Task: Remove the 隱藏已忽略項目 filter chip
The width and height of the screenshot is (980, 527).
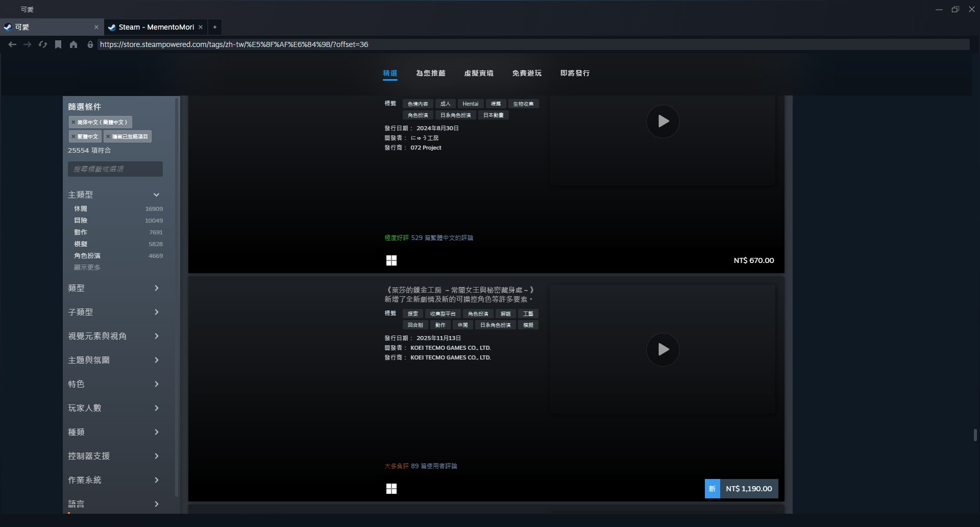Action: click(108, 137)
